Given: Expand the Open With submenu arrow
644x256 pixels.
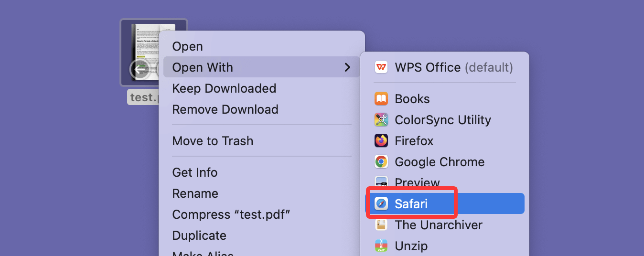Looking at the screenshot, I should tap(348, 67).
